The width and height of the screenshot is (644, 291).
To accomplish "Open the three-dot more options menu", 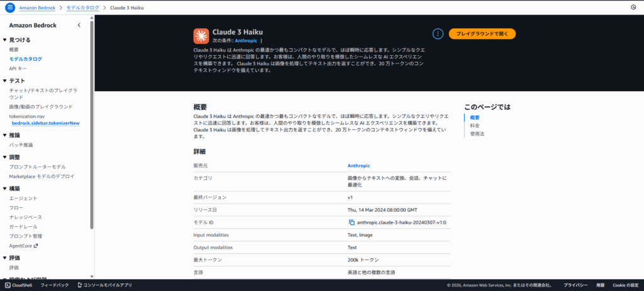I will click(x=438, y=34).
